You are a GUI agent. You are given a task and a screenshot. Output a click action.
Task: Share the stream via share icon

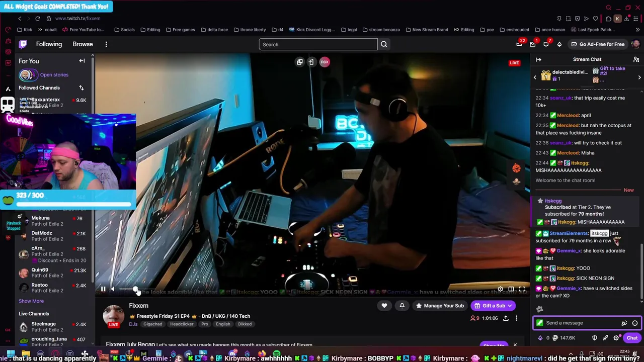[x=506, y=318]
